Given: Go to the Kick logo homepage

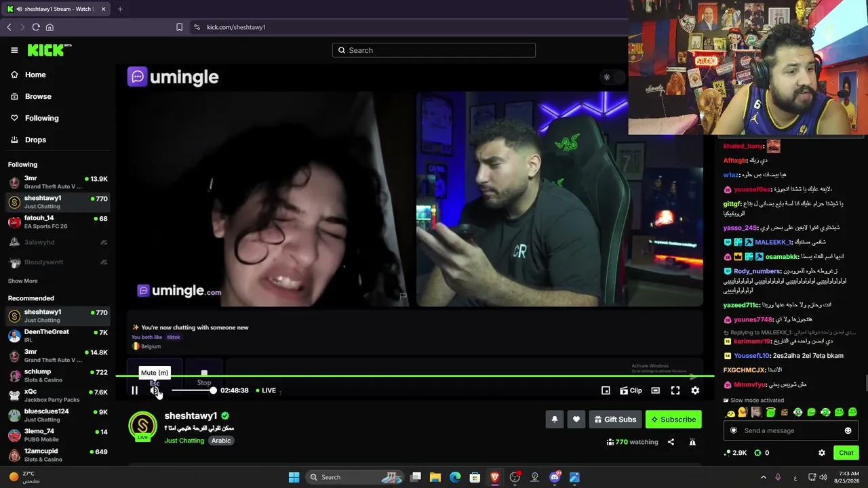Looking at the screenshot, I should pyautogui.click(x=50, y=50).
